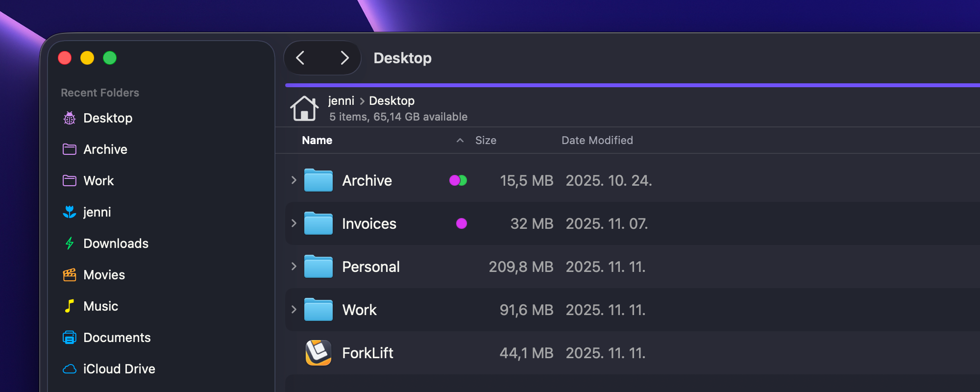Open jenni home folder in sidebar

point(97,212)
